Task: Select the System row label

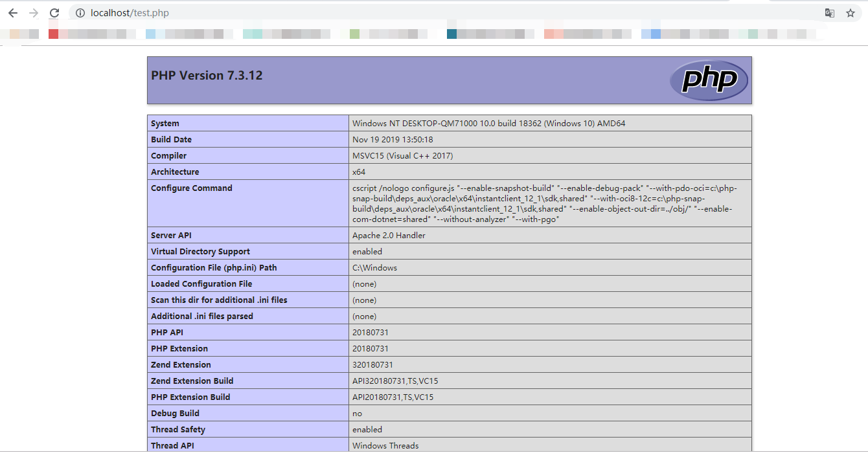Action: (x=165, y=124)
